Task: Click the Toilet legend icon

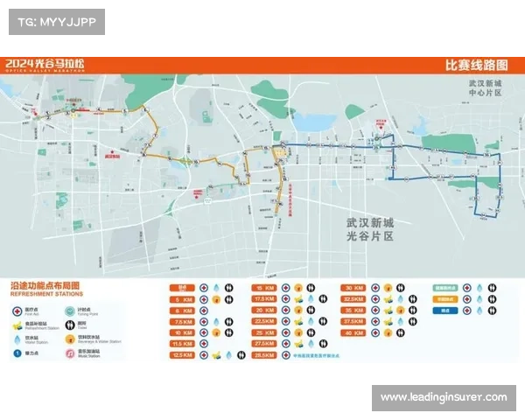Action: (70, 325)
